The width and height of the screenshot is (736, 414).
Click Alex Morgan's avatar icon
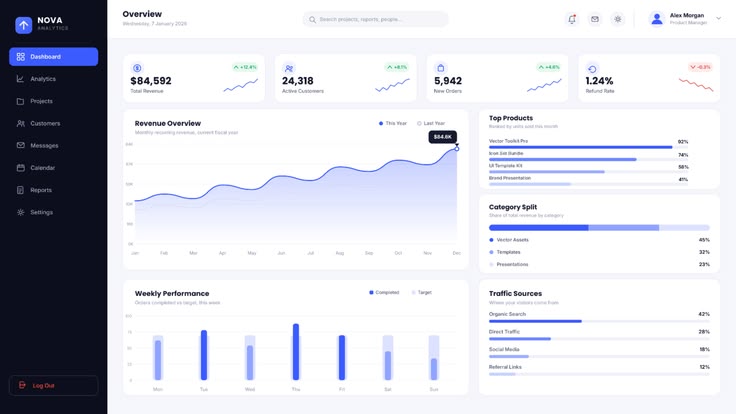[657, 19]
